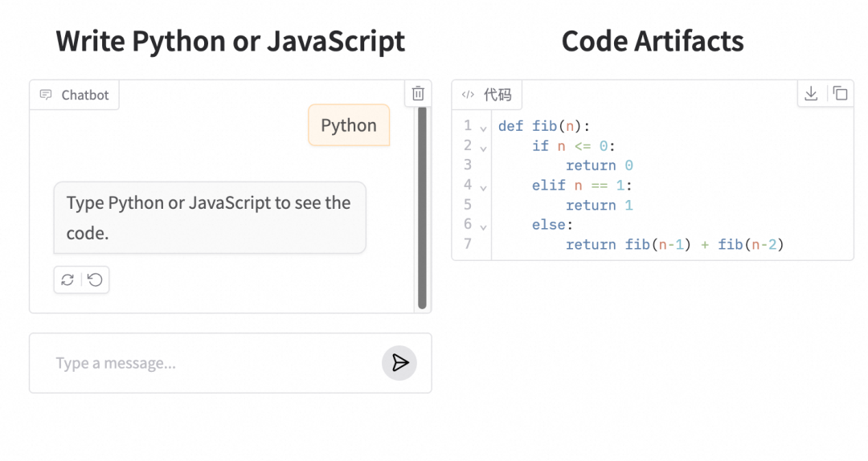Copy the code with the copy icon
The width and height of the screenshot is (868, 461).
(840, 93)
